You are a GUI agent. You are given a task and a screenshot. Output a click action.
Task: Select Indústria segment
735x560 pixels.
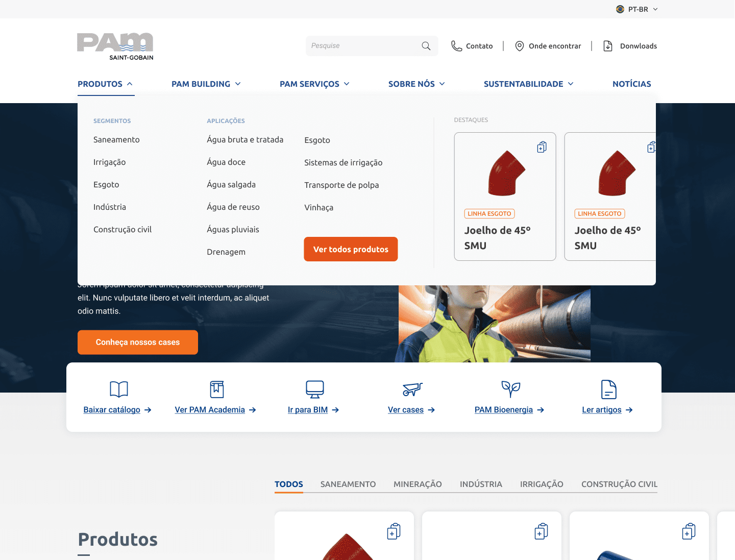110,207
